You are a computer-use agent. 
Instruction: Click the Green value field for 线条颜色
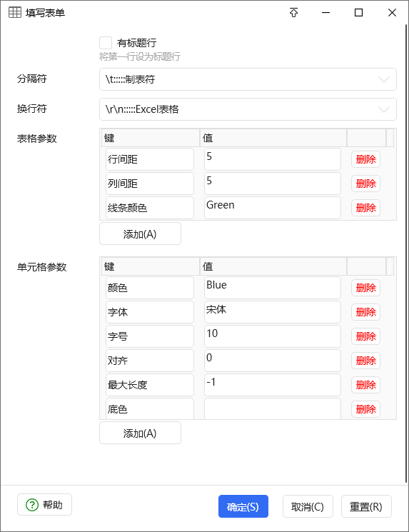click(273, 208)
